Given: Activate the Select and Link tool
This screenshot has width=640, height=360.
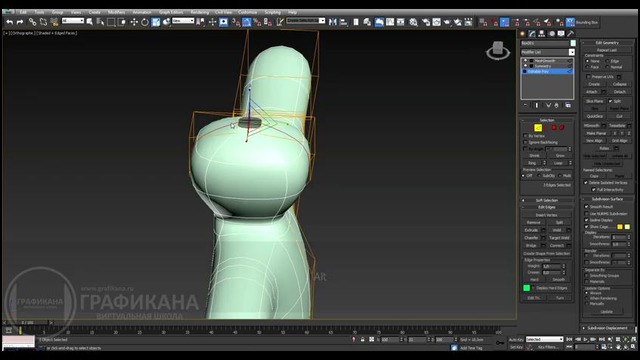Looking at the screenshot, I should click(32, 22).
